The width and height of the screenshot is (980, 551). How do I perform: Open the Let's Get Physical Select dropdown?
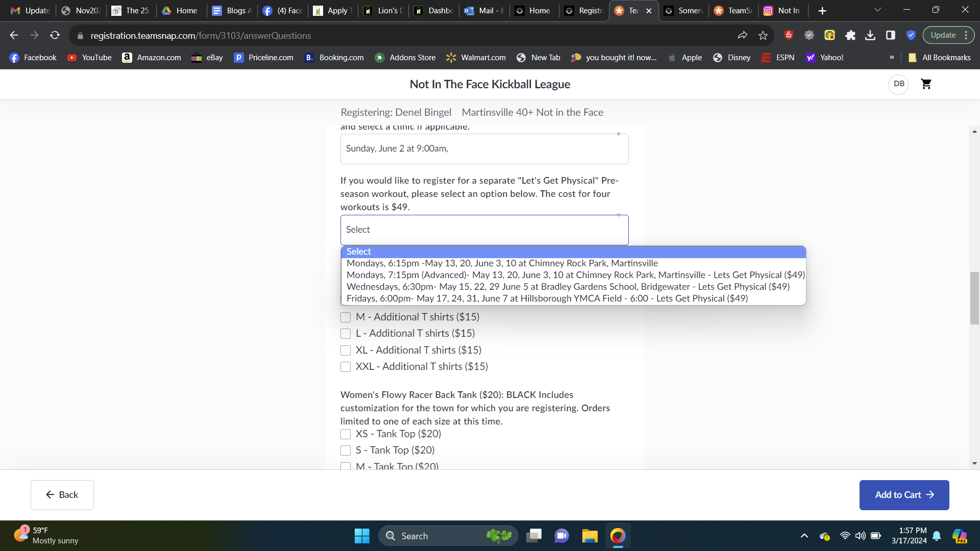pos(484,230)
